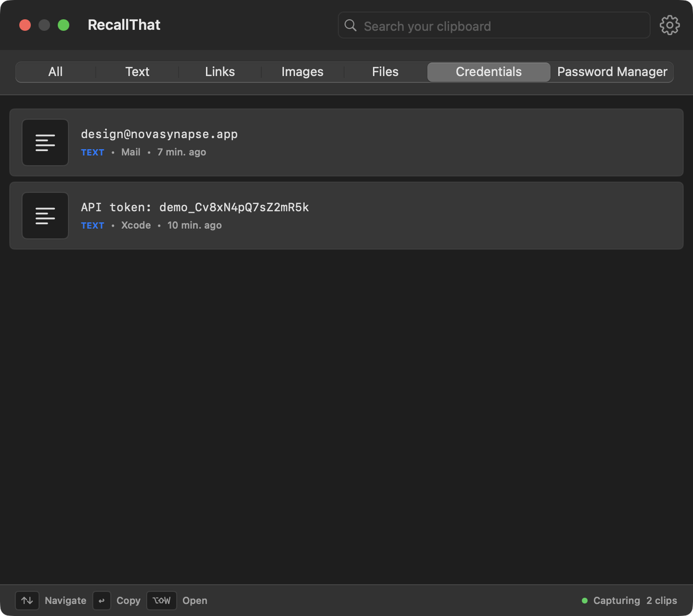Click the Copy label in the footer
The image size is (693, 616).
click(x=128, y=600)
